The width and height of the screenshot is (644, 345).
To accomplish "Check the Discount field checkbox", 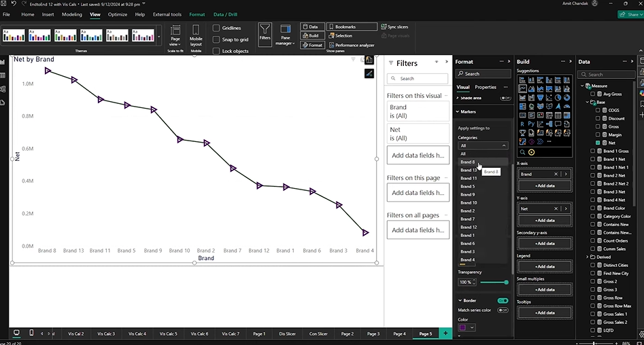I will pyautogui.click(x=598, y=119).
